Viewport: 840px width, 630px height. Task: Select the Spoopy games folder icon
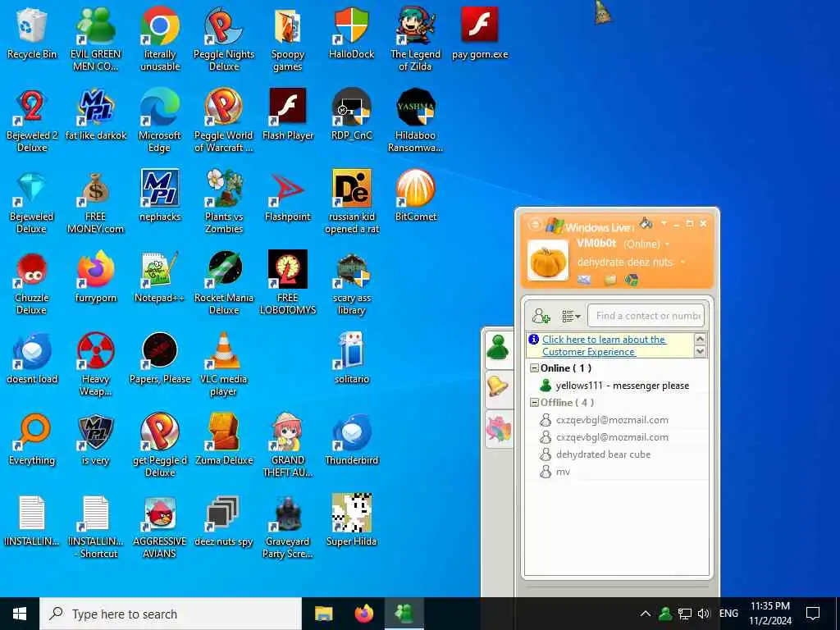[288, 39]
